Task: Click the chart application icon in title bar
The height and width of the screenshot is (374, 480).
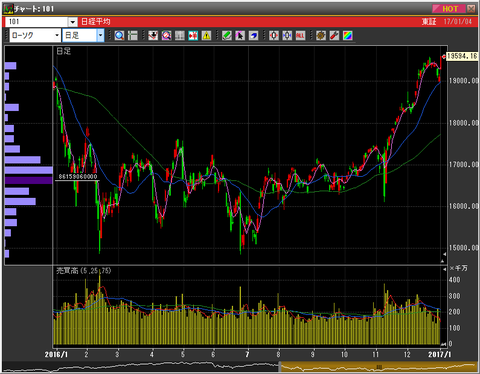Action: [x=8, y=9]
